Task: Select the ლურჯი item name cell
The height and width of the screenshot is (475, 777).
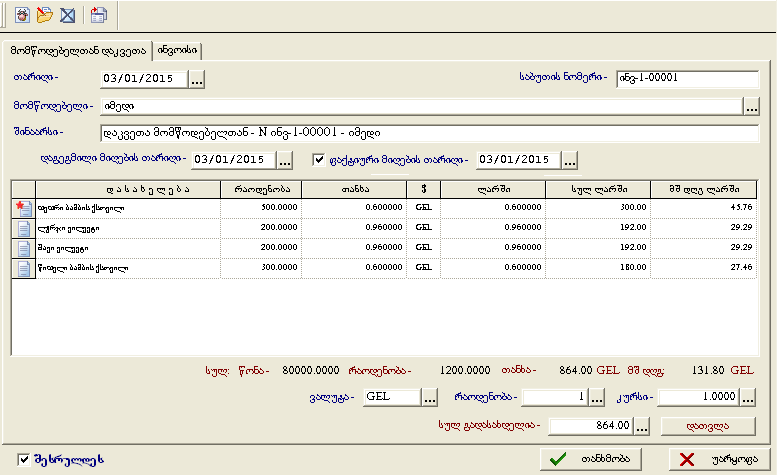Action: pos(128,228)
